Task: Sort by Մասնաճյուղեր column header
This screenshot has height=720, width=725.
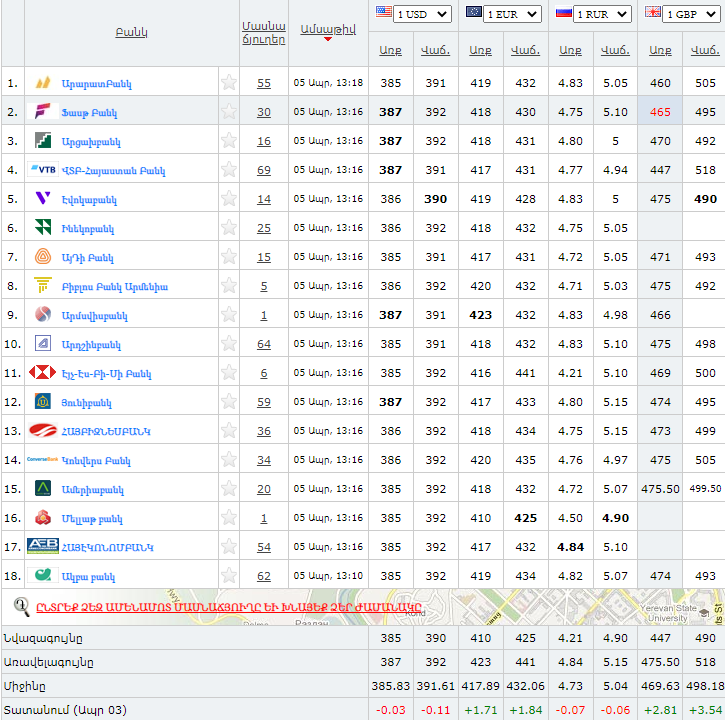Action: [x=264, y=33]
